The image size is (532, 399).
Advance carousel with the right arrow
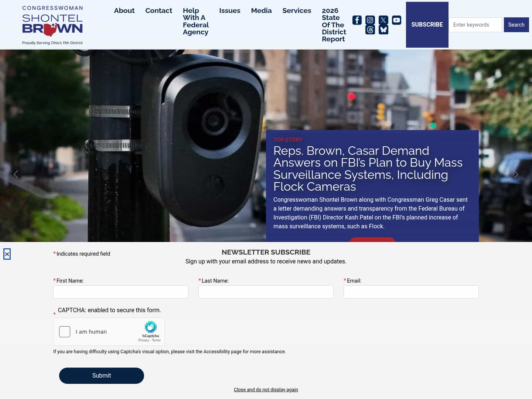click(516, 174)
